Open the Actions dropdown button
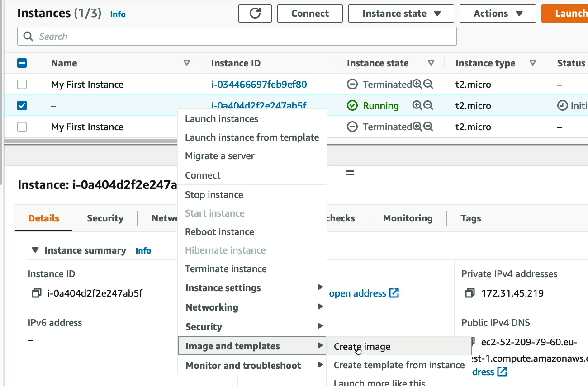Viewport: 588px width, 386px height. pyautogui.click(x=498, y=14)
